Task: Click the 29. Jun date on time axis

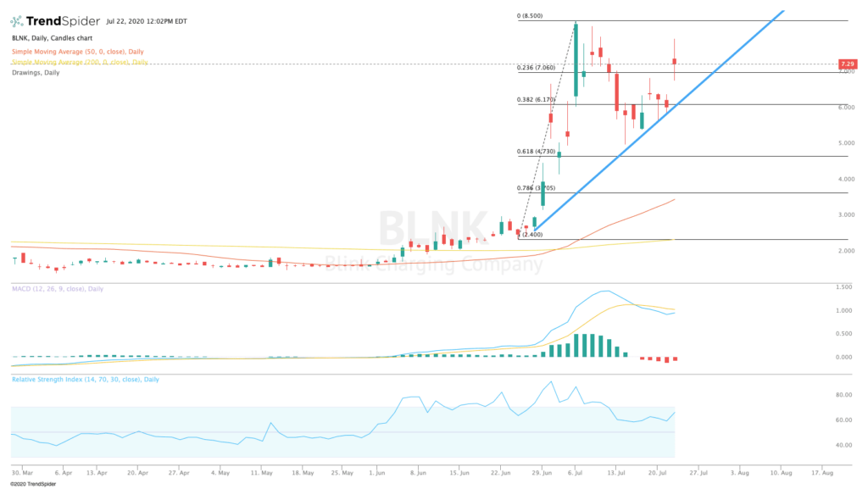Action: pyautogui.click(x=542, y=473)
